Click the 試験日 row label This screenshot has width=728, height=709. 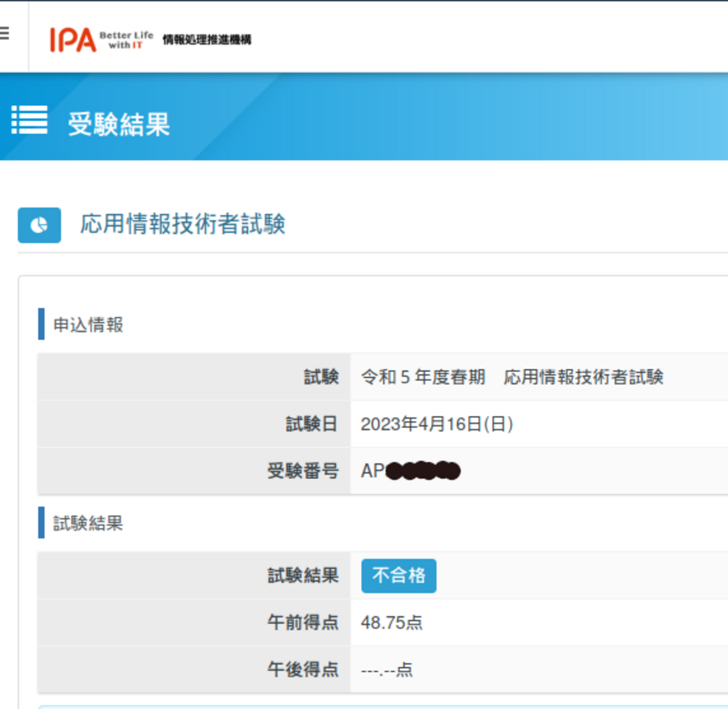pos(312,424)
